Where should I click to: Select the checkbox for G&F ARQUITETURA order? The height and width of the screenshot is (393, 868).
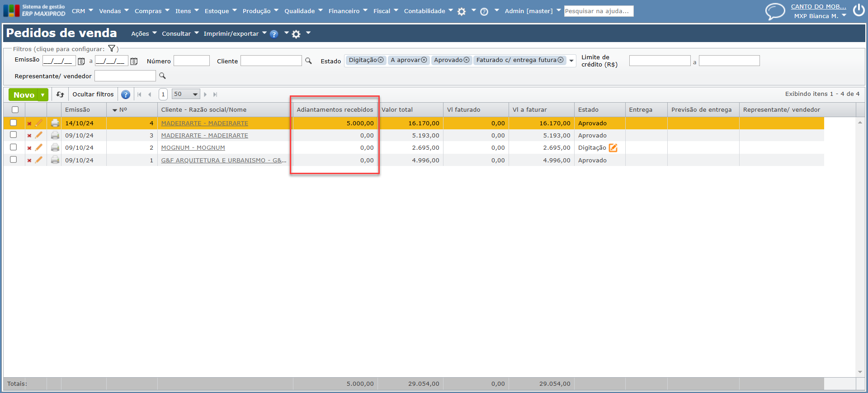point(14,160)
